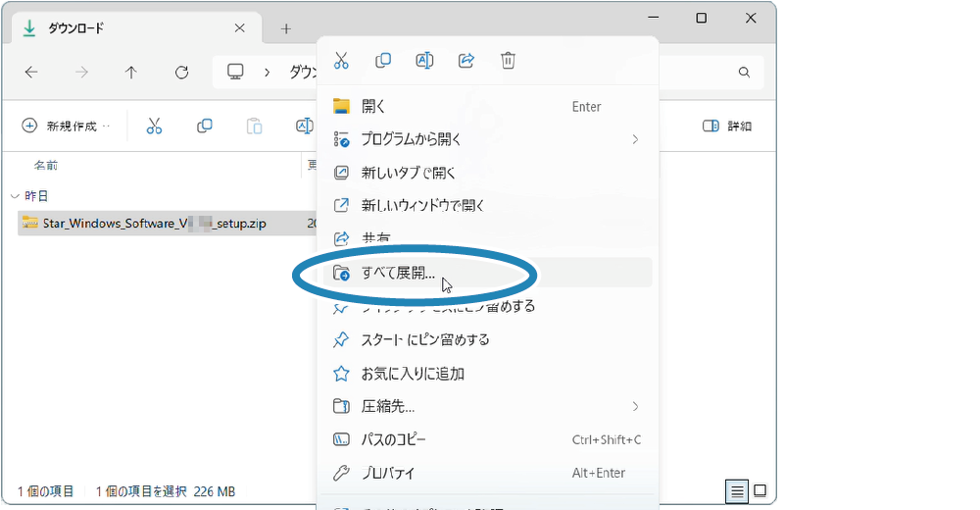Screen dimensions: 980x510
Task: Expand the 圧縮先 submenu
Action: coord(635,406)
